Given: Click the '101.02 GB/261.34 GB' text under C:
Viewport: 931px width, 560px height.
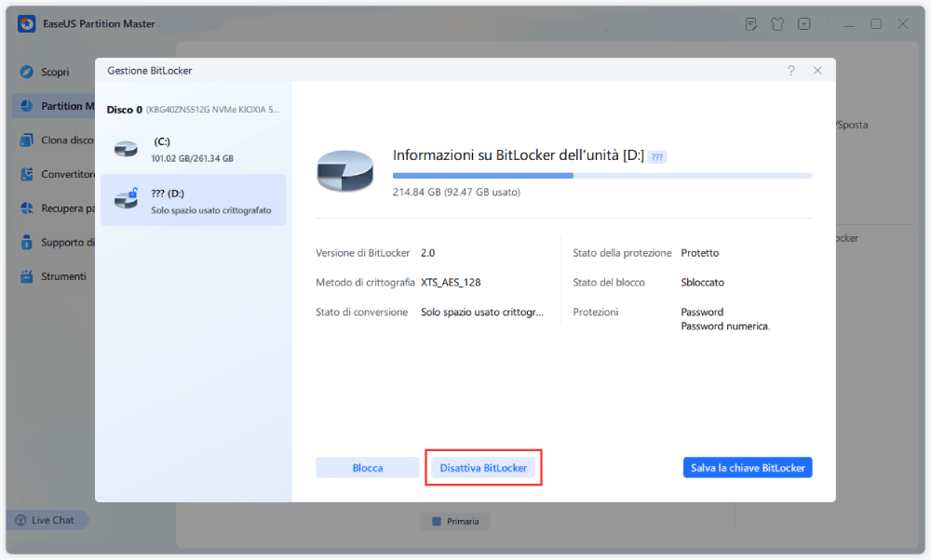Looking at the screenshot, I should coord(192,158).
